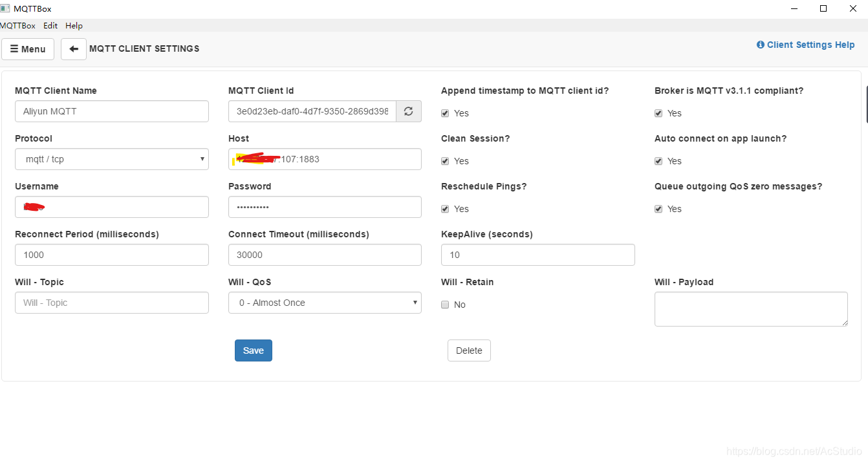This screenshot has height=463, width=868.
Task: Open Client Settings Help link
Action: tap(805, 45)
